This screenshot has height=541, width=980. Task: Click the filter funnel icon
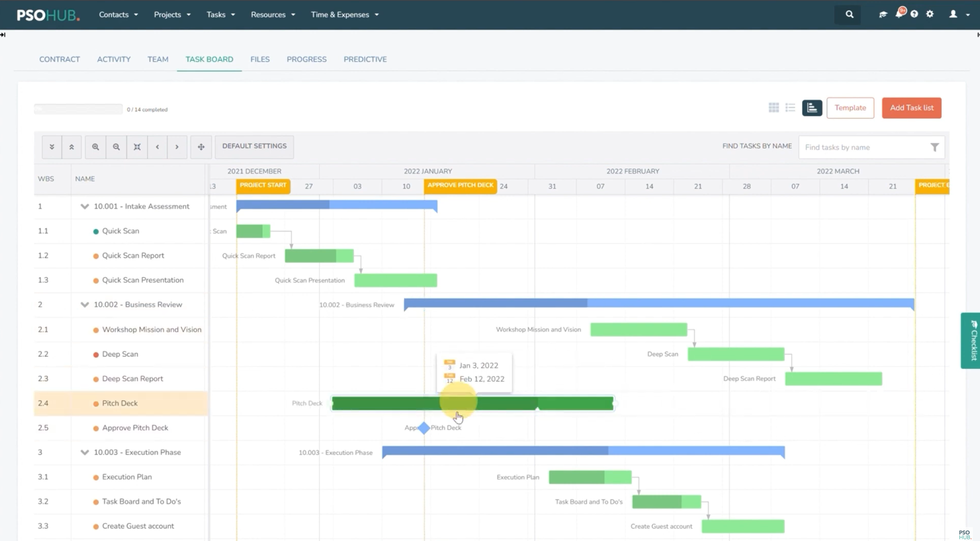(x=934, y=147)
